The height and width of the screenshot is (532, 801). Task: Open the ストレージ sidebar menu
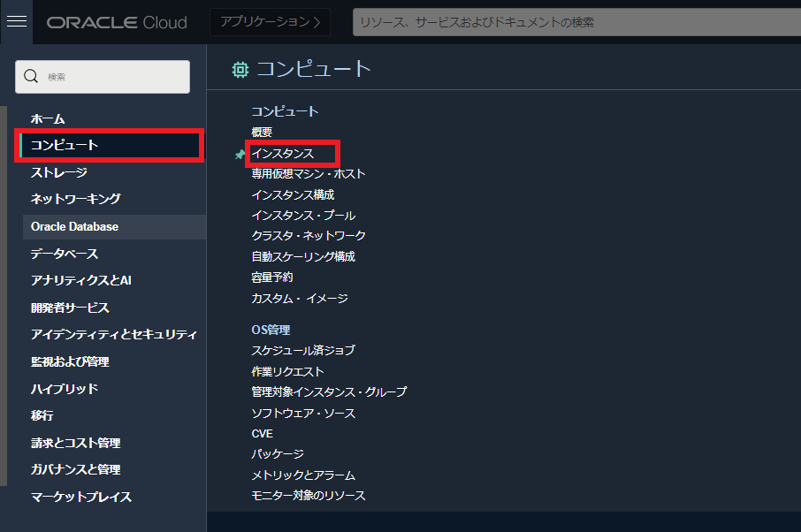tap(57, 171)
